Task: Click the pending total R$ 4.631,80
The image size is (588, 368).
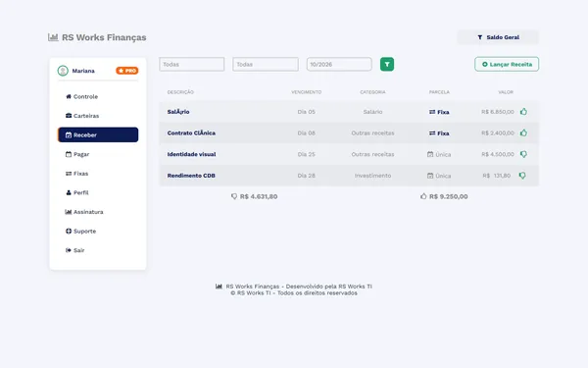Action: (259, 196)
